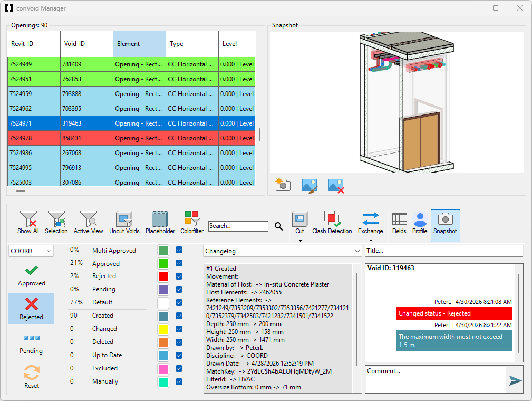The height and width of the screenshot is (401, 532).
Task: Click the snapshot 3D preview image
Action: pyautogui.click(x=396, y=102)
